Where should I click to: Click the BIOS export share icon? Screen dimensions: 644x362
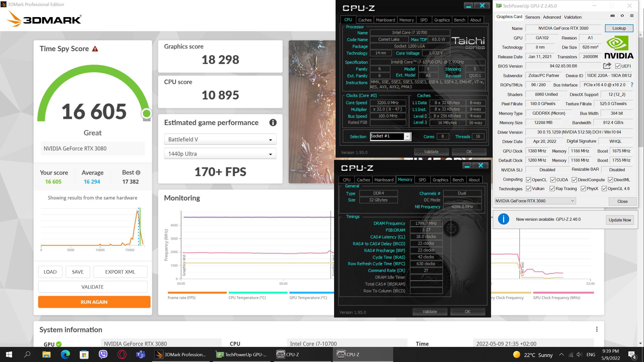(x=607, y=66)
